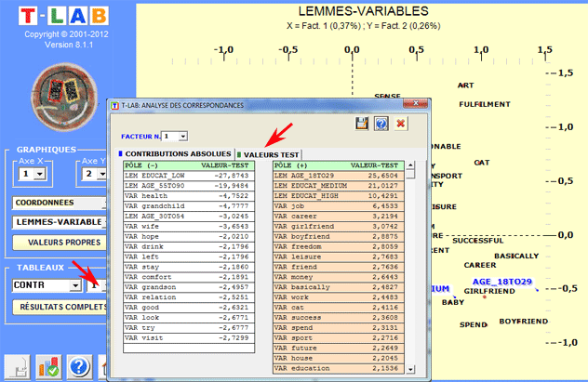Click the circular T-LAB emblem image
The height and width of the screenshot is (382, 588).
click(x=64, y=98)
